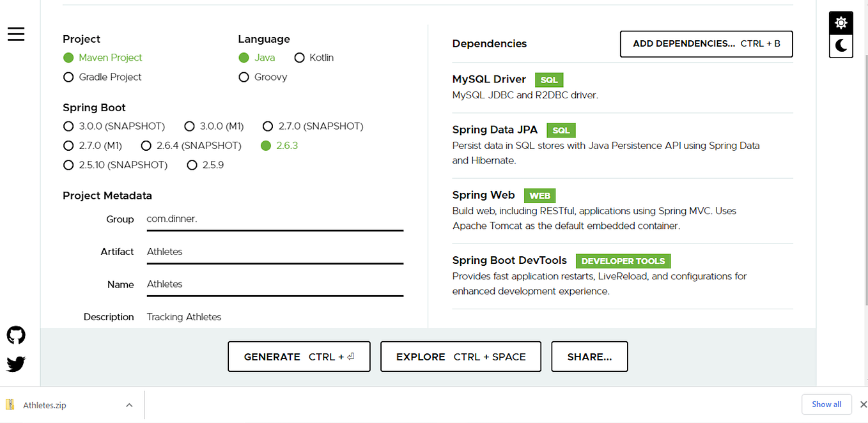Generate the project archive
Image resolution: width=868 pixels, height=423 pixels.
click(x=298, y=357)
